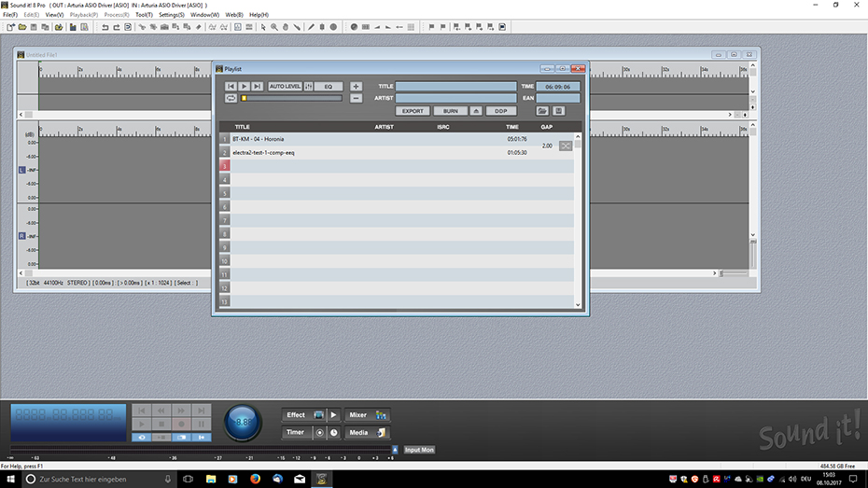Click the Undo arrow in toolbar
This screenshot has width=868, height=488.
105,26
